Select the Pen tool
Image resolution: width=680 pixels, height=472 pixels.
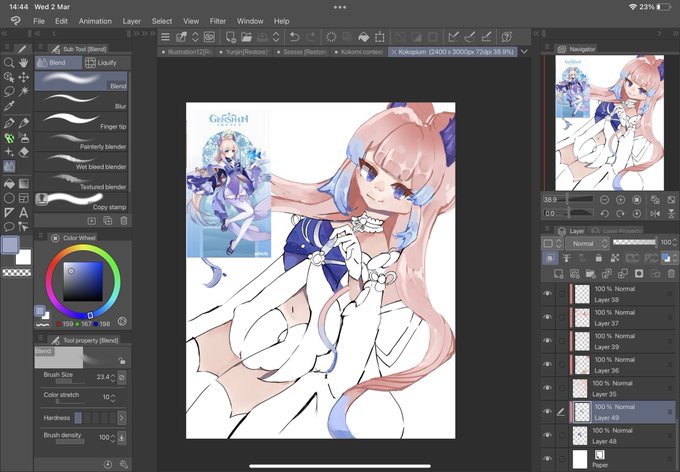(x=9, y=123)
